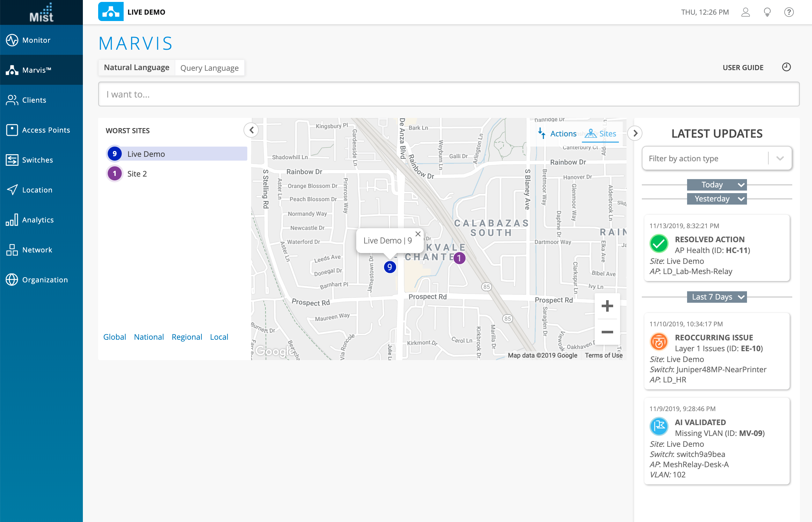Viewport: 812px width, 522px height.
Task: Click the Clients sidebar icon
Action: [x=12, y=100]
